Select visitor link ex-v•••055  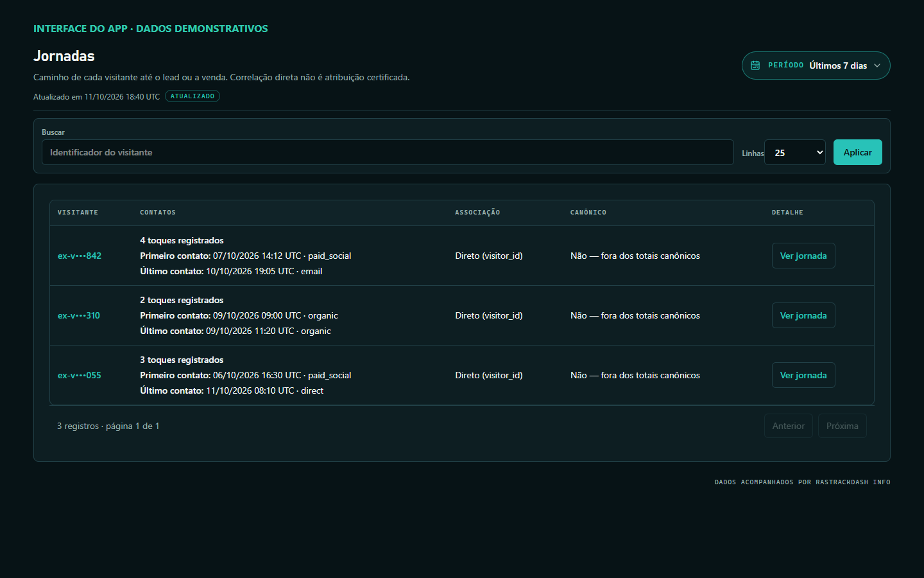(x=80, y=375)
